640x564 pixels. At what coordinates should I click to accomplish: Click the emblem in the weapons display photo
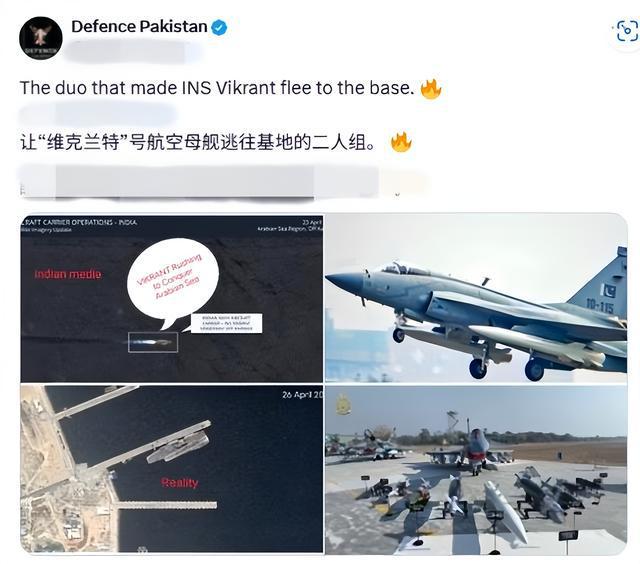342,405
